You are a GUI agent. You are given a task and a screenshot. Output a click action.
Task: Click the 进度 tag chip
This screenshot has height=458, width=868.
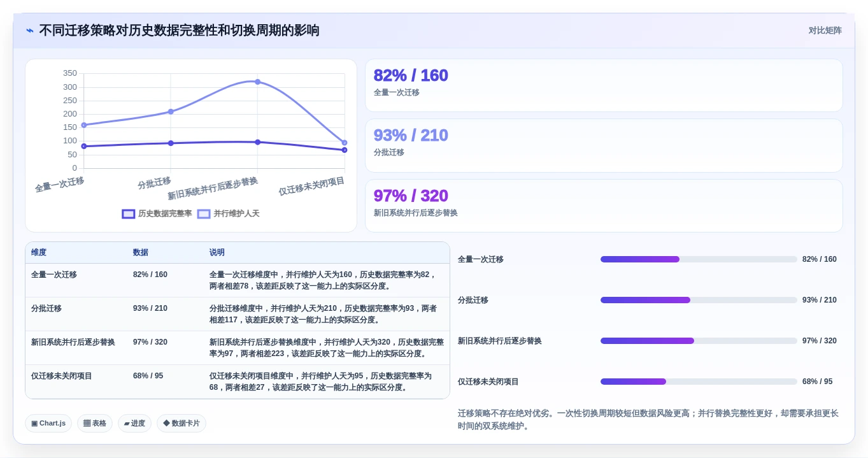point(134,424)
